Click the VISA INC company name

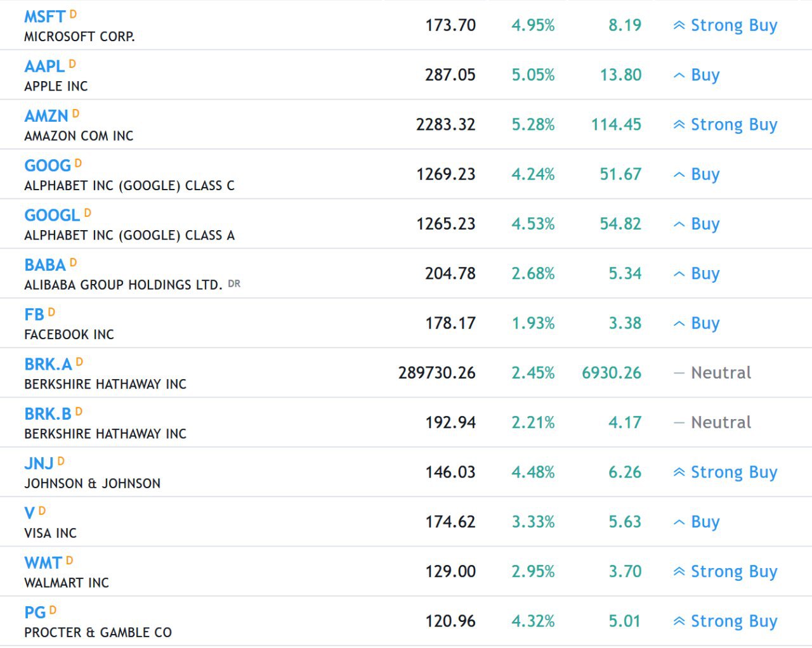[x=50, y=533]
